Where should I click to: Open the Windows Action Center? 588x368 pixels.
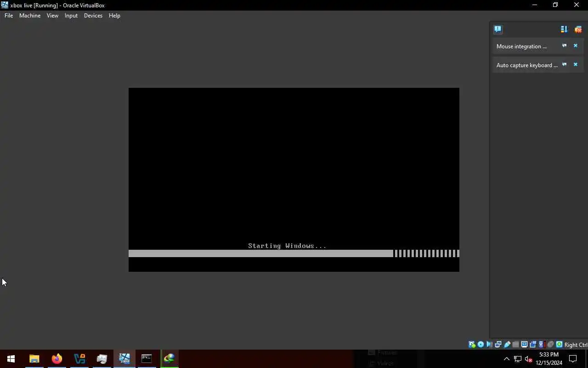[573, 359]
